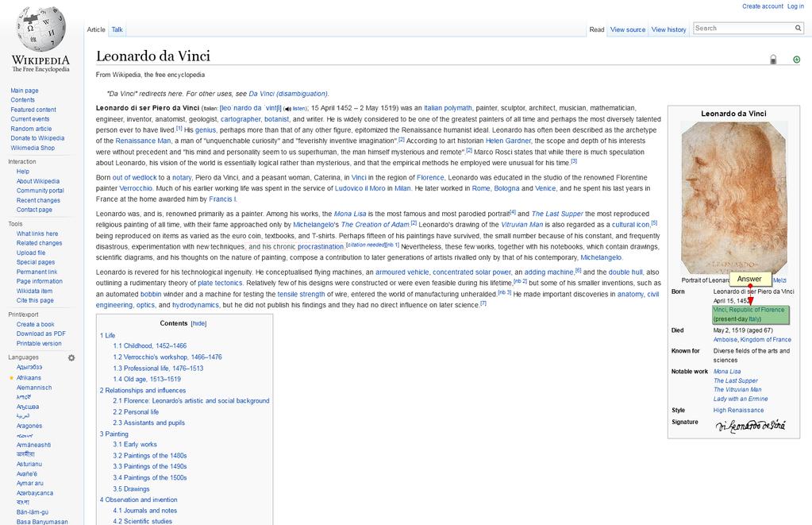Open What links here tool
The height and width of the screenshot is (525, 812).
pos(37,234)
